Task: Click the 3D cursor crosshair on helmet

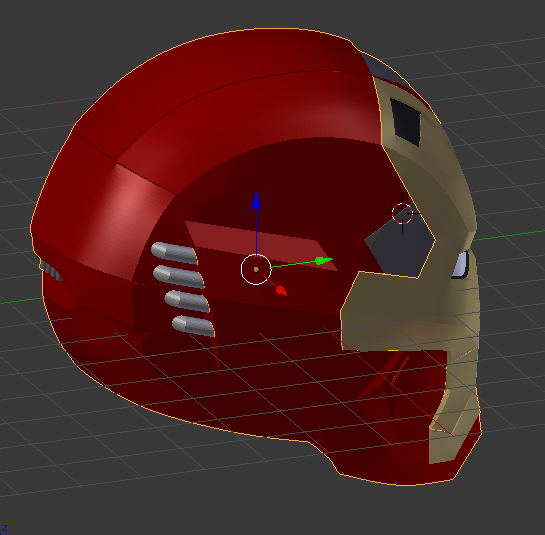Action: pos(402,213)
